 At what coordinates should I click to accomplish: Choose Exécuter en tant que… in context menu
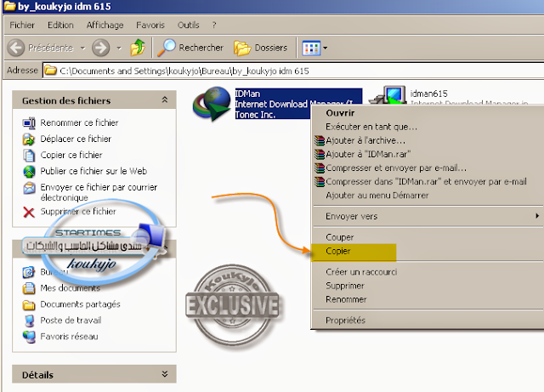click(x=428, y=127)
